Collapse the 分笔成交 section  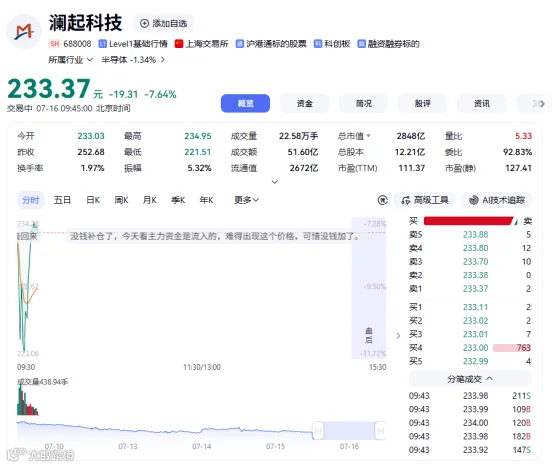click(470, 379)
